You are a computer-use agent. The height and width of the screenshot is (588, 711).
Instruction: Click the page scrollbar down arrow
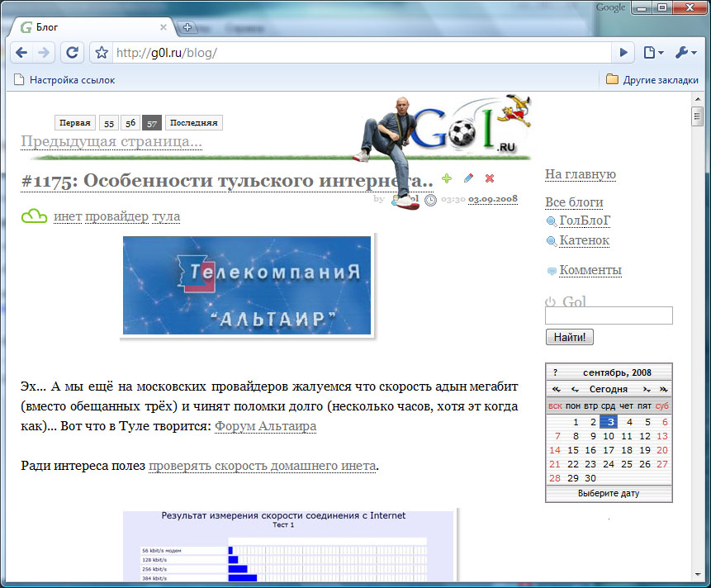click(698, 575)
